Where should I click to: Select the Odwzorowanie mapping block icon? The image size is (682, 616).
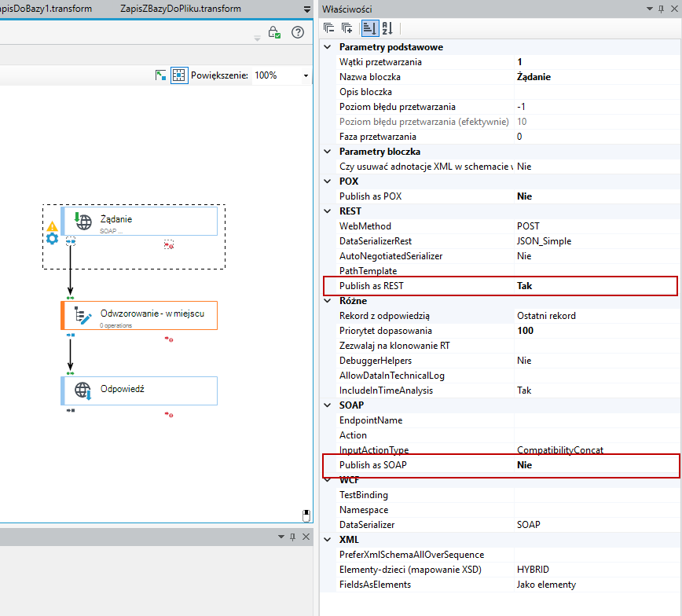click(x=82, y=315)
